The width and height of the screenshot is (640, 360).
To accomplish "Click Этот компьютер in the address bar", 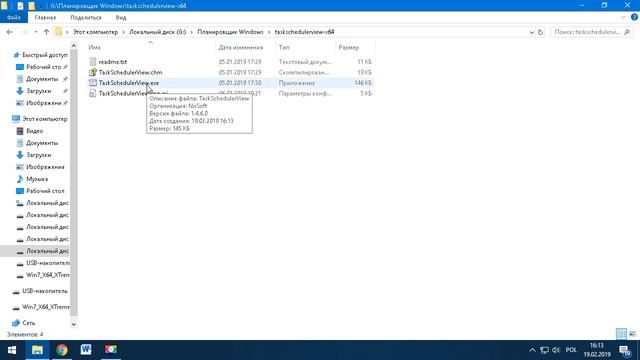I will tap(95, 32).
